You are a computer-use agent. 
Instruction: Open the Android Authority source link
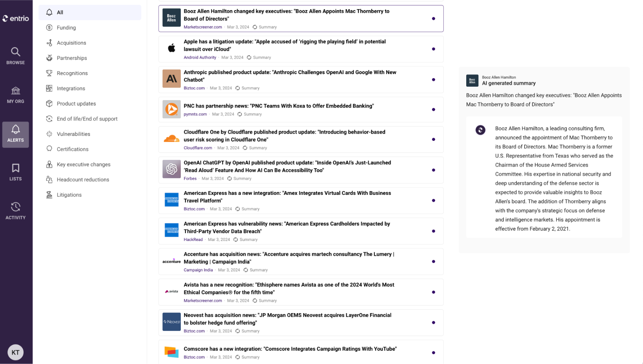point(200,57)
